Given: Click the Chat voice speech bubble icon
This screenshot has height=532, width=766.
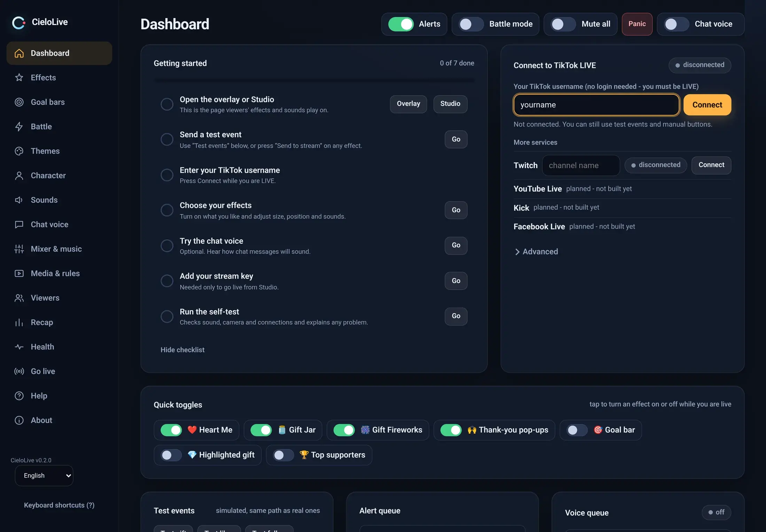Looking at the screenshot, I should 19,225.
